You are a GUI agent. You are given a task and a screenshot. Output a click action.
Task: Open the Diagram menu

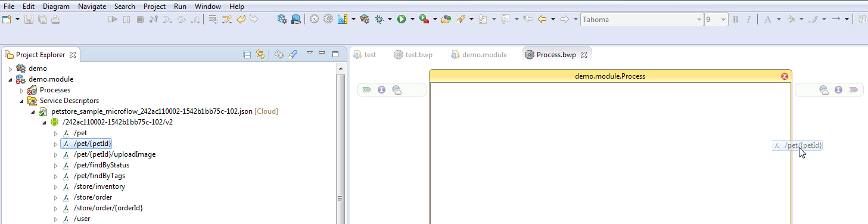click(56, 6)
